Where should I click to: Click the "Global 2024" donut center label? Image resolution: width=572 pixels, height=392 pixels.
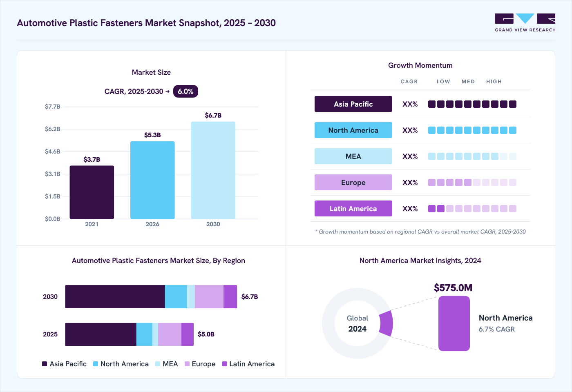point(357,323)
